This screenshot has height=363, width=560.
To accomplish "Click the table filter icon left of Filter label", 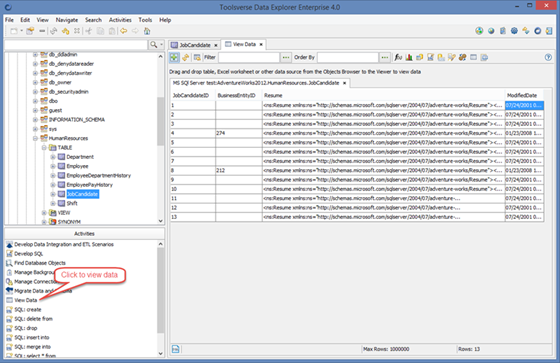I will point(197,57).
